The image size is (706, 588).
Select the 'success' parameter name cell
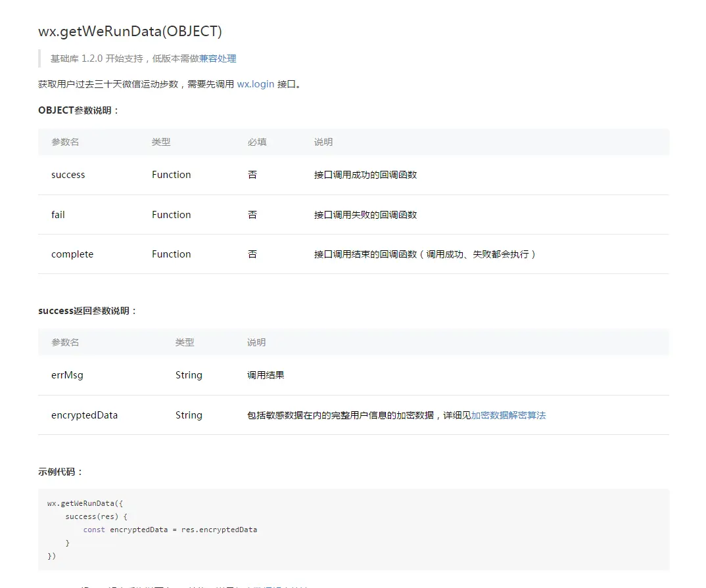(x=68, y=175)
